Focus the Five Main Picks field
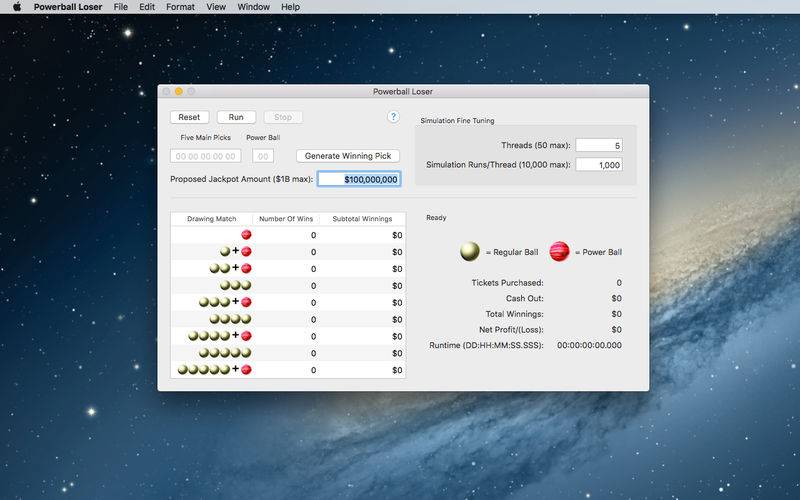 click(x=206, y=156)
